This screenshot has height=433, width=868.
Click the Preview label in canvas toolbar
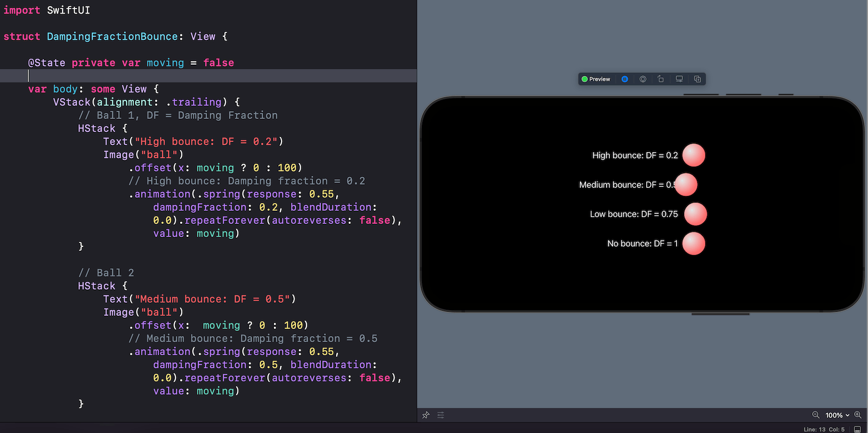pyautogui.click(x=599, y=79)
